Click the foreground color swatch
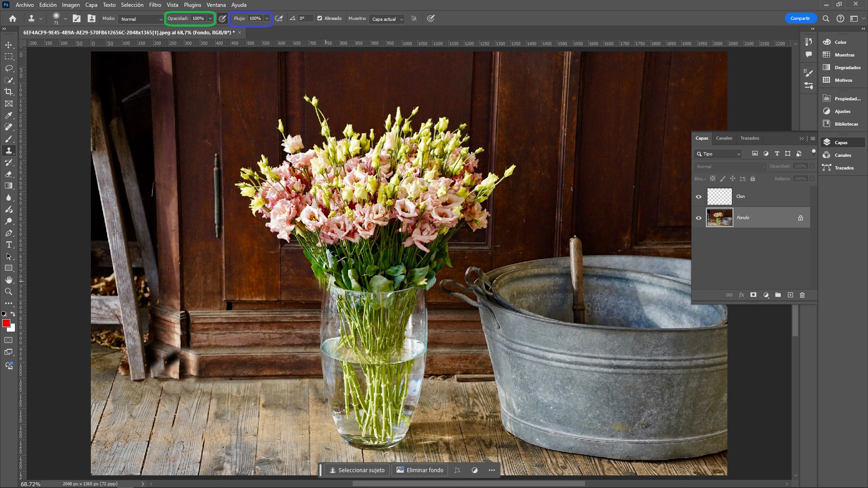 click(7, 324)
